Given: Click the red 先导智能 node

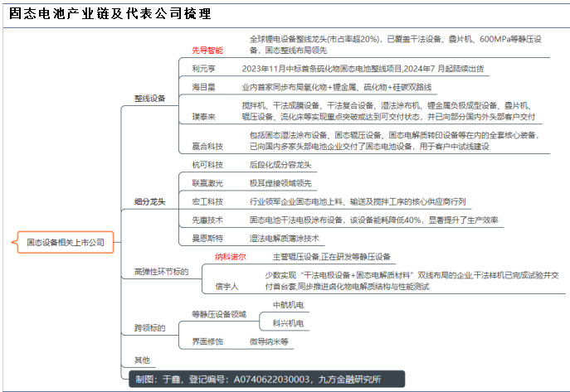Looking at the screenshot, I should click(207, 51).
